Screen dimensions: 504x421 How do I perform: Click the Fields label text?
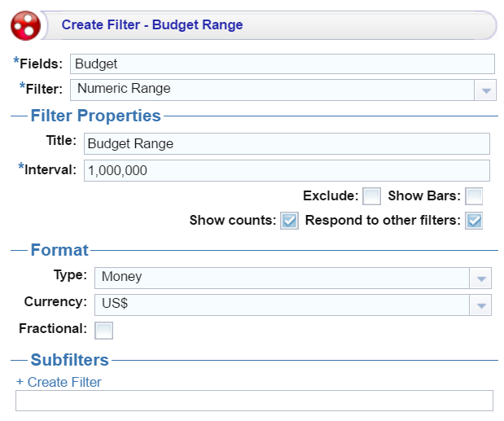(41, 64)
